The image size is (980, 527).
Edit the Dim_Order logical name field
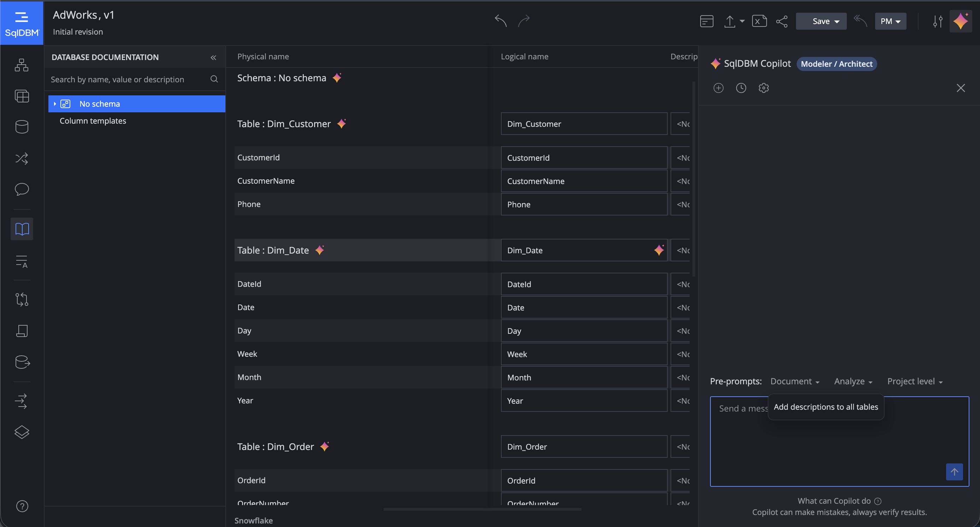point(584,446)
